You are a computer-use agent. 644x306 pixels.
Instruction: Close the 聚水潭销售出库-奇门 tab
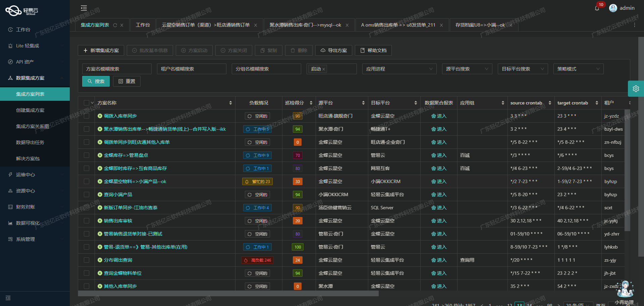point(347,25)
